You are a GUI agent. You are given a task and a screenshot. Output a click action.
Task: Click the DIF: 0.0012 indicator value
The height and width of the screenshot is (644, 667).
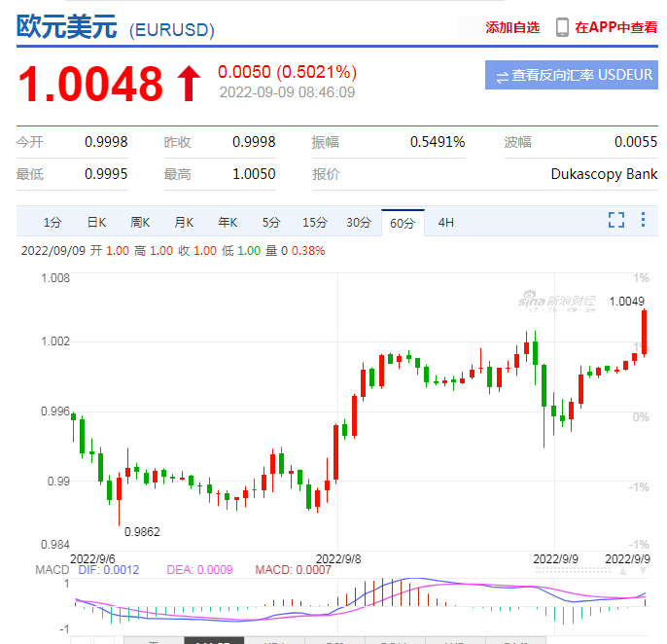(x=109, y=570)
